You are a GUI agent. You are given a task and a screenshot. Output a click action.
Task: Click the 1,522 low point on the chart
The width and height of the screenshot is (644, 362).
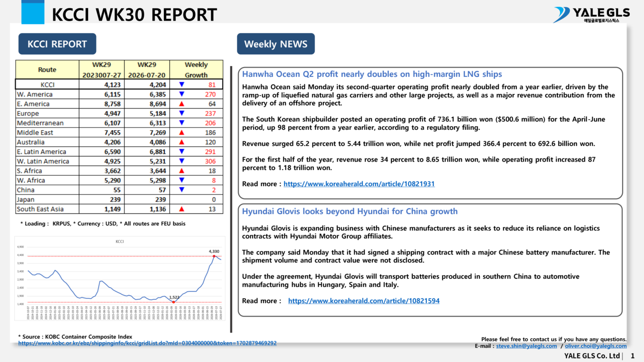click(x=173, y=302)
